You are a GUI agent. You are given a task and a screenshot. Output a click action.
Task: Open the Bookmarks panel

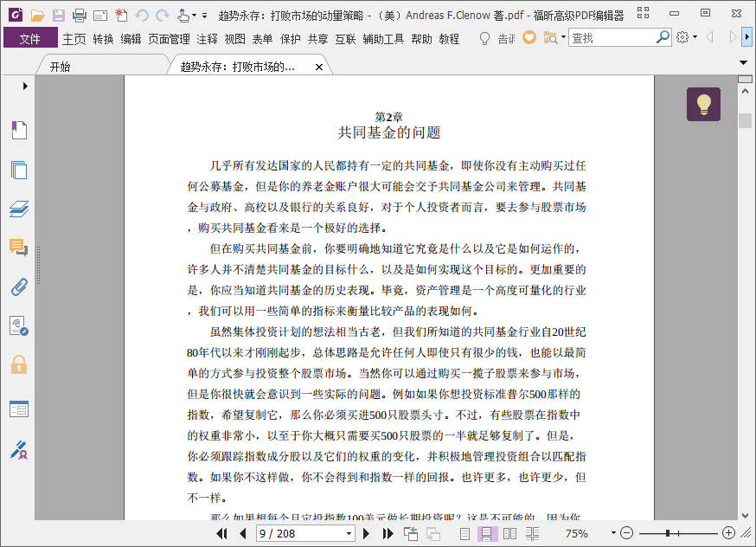pos(19,130)
